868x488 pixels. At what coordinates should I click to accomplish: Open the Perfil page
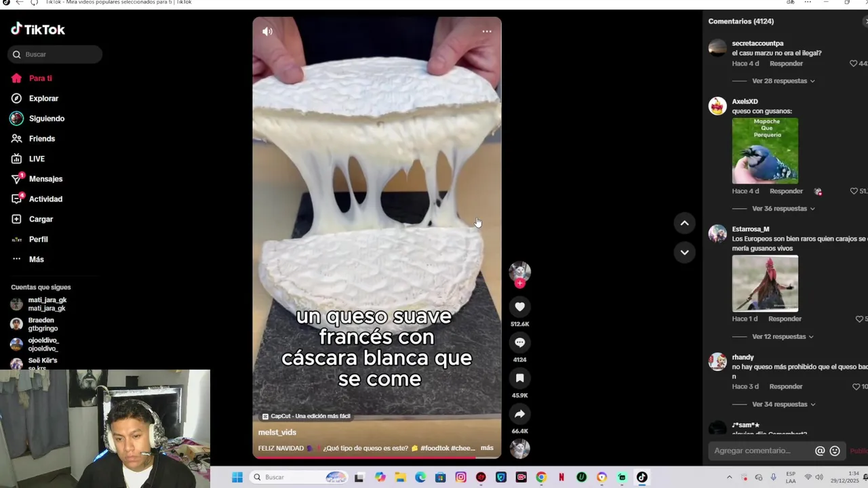pos(29,239)
